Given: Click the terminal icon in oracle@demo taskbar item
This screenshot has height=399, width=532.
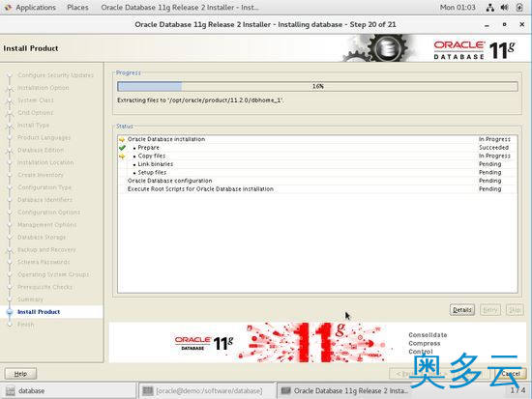Looking at the screenshot, I should (x=148, y=391).
